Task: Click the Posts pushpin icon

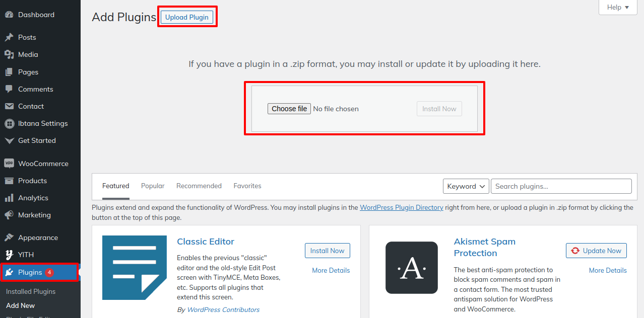Action: [9, 37]
